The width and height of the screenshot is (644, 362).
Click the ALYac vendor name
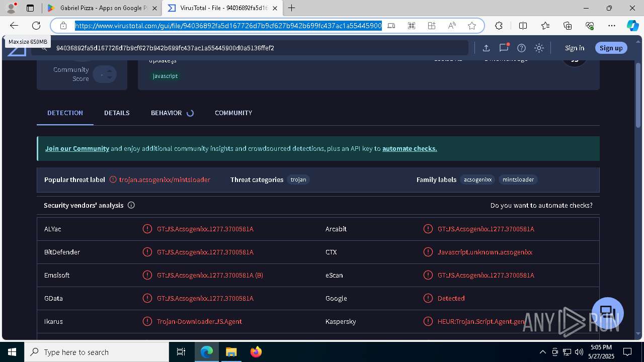(x=53, y=229)
